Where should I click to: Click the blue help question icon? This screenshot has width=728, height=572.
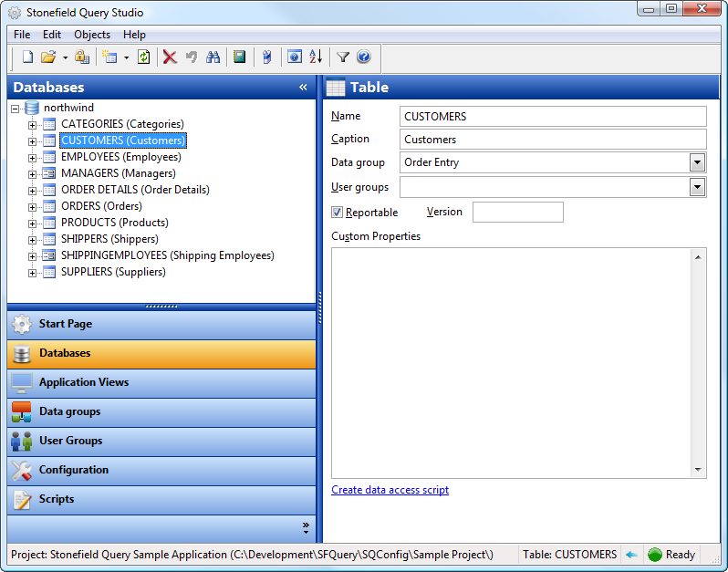click(x=364, y=57)
